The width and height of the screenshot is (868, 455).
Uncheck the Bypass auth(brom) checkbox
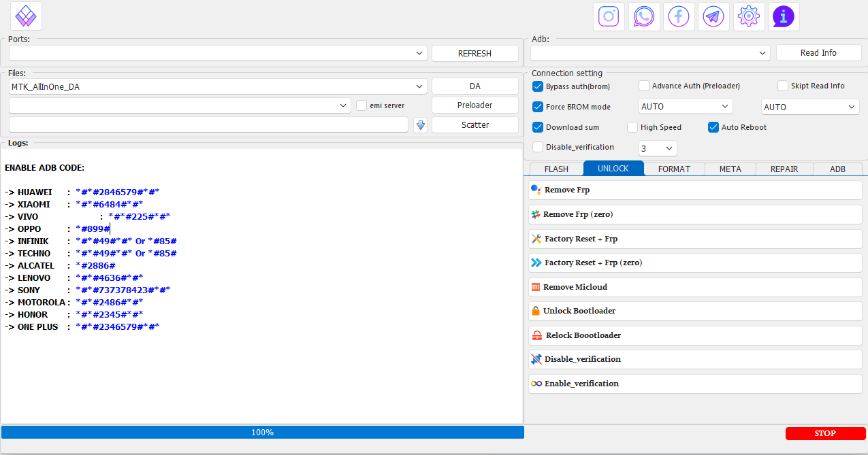[x=538, y=86]
